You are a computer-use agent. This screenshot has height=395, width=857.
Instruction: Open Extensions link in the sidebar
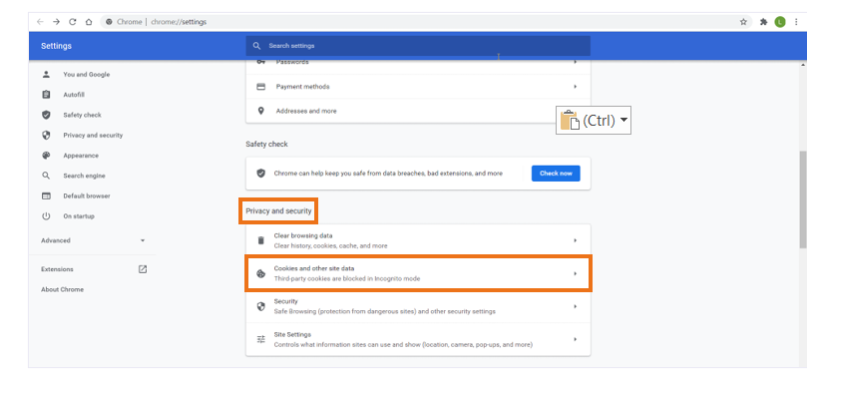tap(57, 269)
